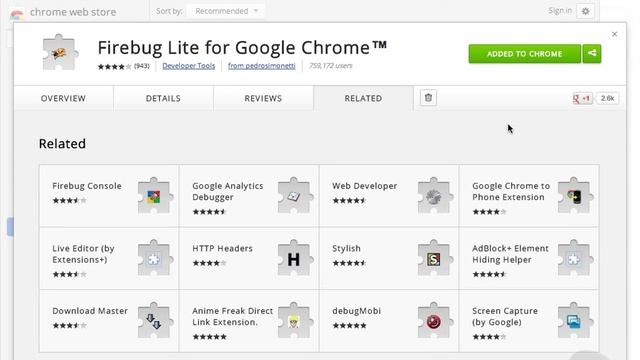Viewport: 640px width, 360px height.
Task: Click the (943) review count
Action: (x=142, y=66)
